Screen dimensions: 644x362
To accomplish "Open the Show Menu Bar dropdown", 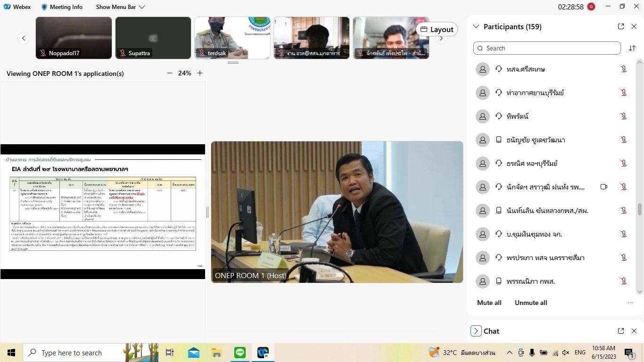I will pos(120,7).
